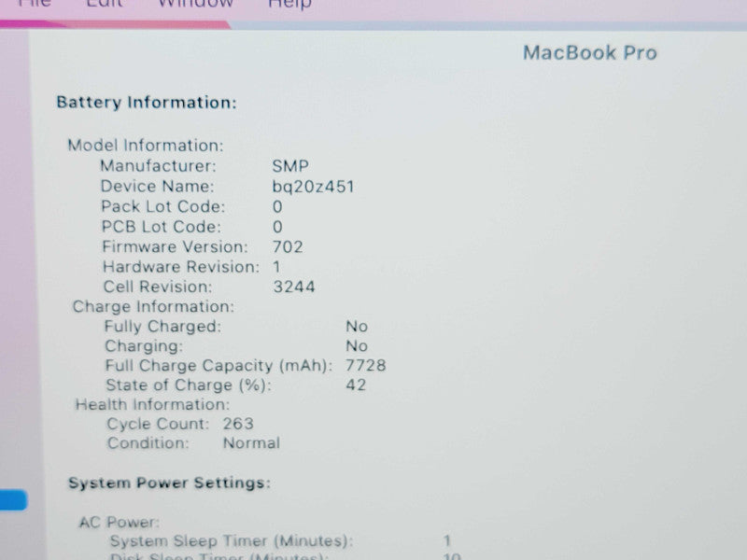Select the No value beside Charging
Viewport: 747px width, 560px height.
pos(357,346)
